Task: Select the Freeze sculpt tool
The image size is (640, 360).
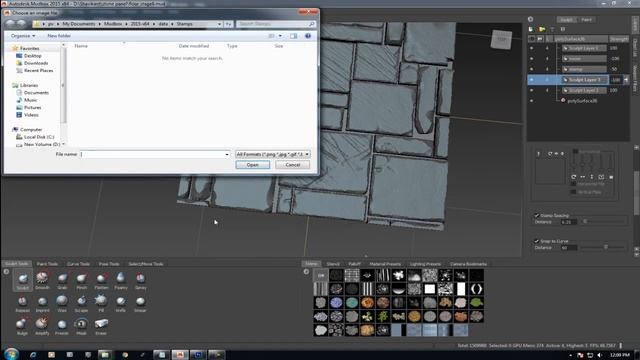Action: tap(62, 326)
